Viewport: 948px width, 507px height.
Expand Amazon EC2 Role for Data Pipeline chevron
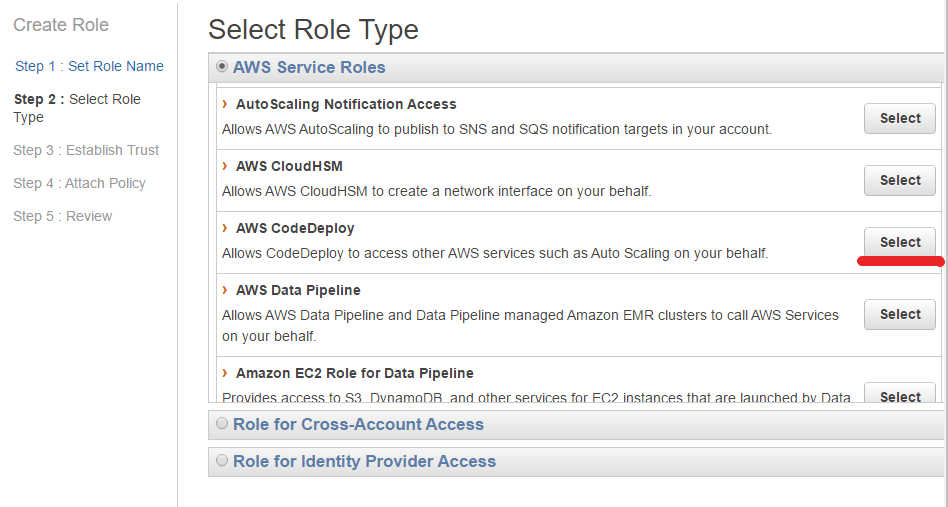pos(225,373)
